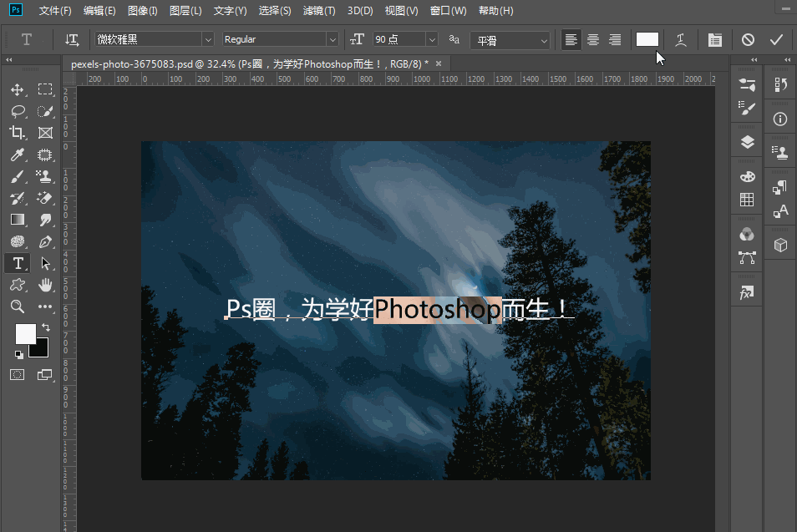797x532 pixels.
Task: Open the text color swatch in options bar
Action: point(647,39)
